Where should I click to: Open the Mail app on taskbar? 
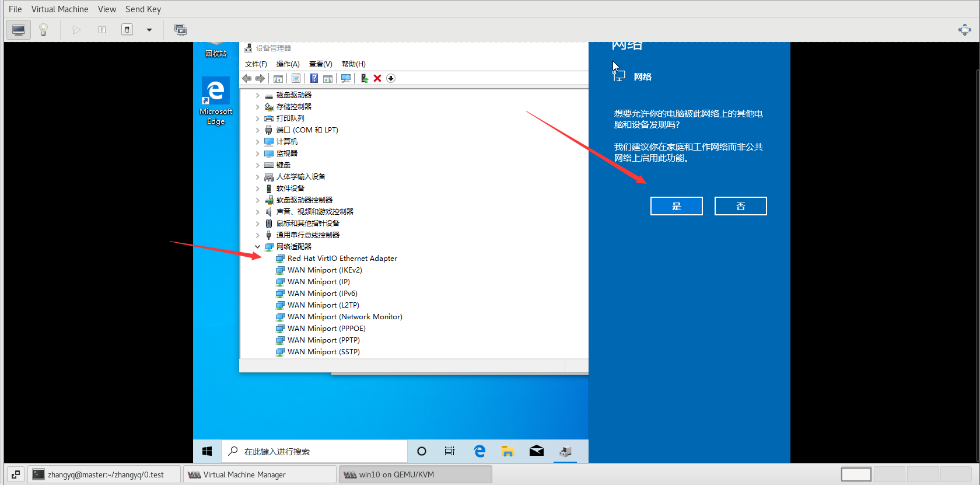537,451
